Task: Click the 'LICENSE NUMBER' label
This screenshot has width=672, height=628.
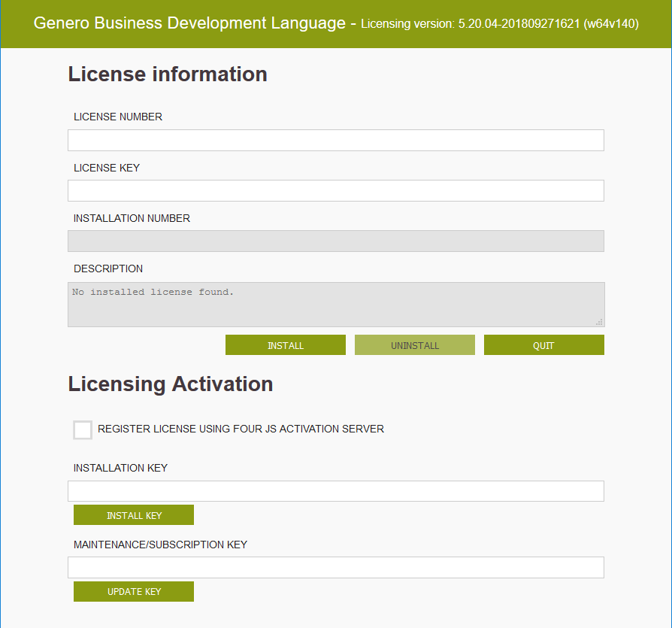Action: 118,117
